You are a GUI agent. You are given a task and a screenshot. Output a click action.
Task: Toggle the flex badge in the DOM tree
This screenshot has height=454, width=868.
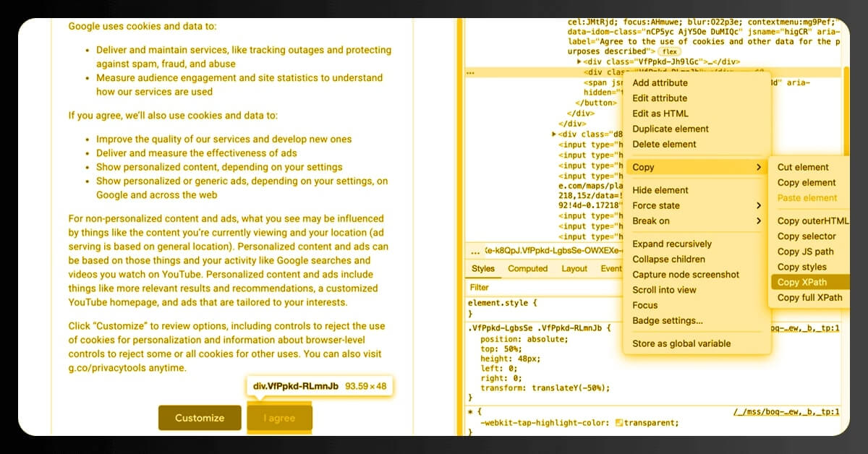click(670, 51)
